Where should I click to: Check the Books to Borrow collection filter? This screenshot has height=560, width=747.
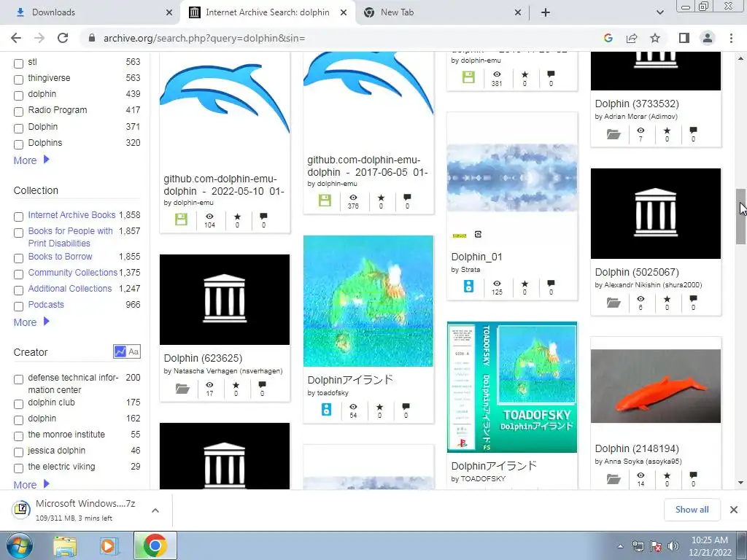pyautogui.click(x=18, y=258)
